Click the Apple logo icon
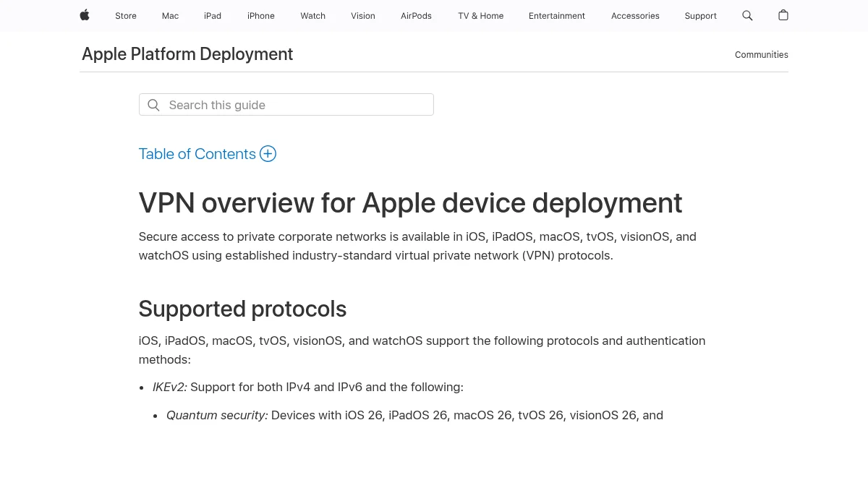 [85, 15]
